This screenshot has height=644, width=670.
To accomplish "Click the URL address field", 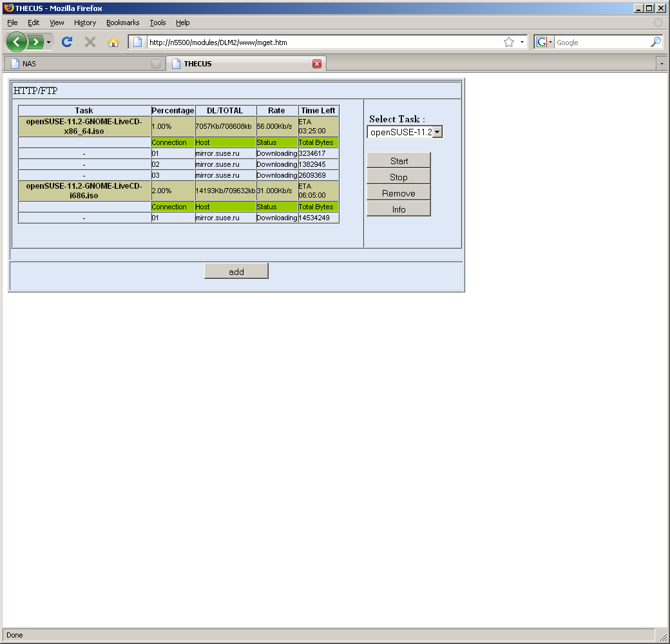I will (x=325, y=43).
